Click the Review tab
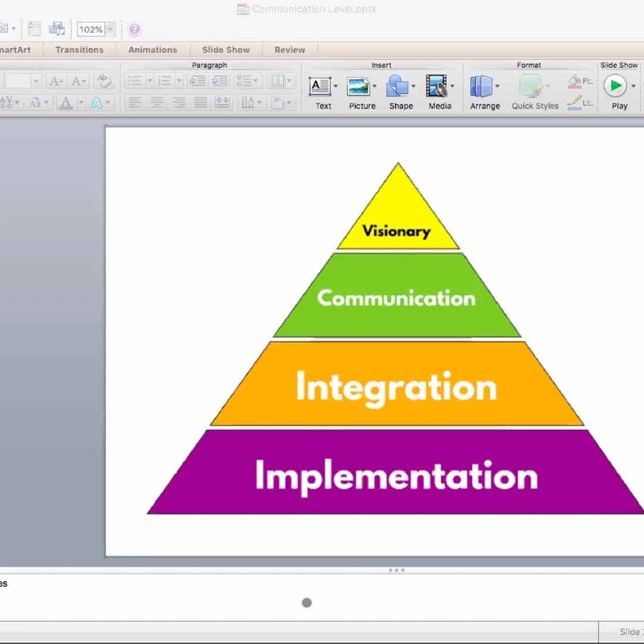 pyautogui.click(x=290, y=50)
